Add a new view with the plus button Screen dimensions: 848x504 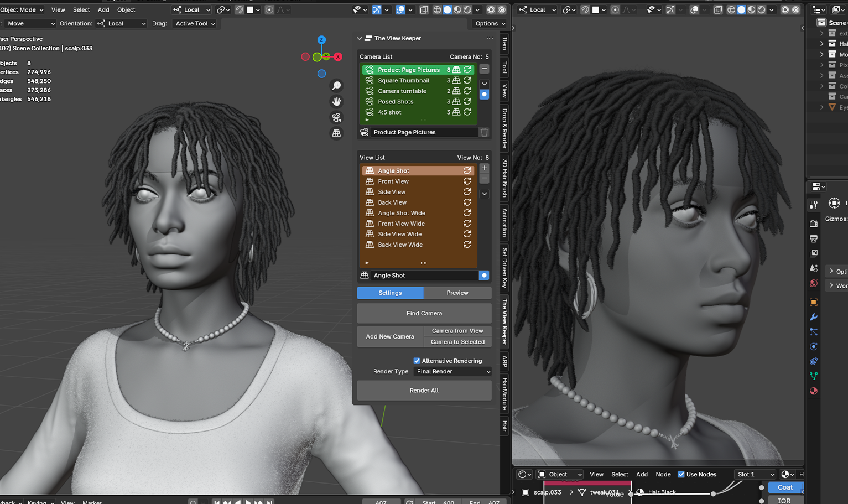484,168
